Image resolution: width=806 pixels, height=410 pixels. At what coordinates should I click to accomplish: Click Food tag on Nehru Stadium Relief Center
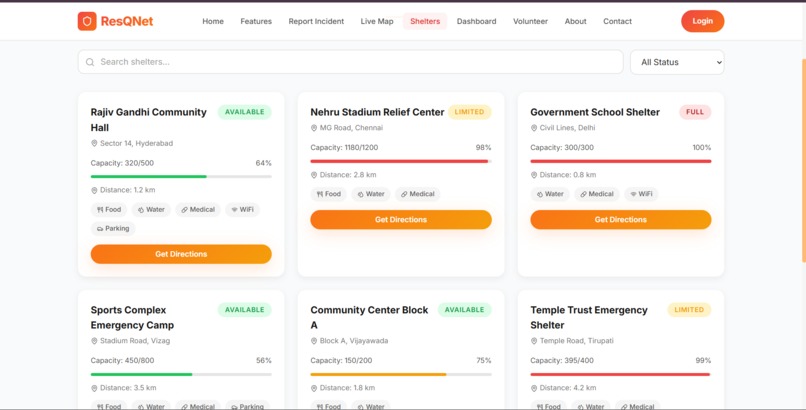coord(328,194)
